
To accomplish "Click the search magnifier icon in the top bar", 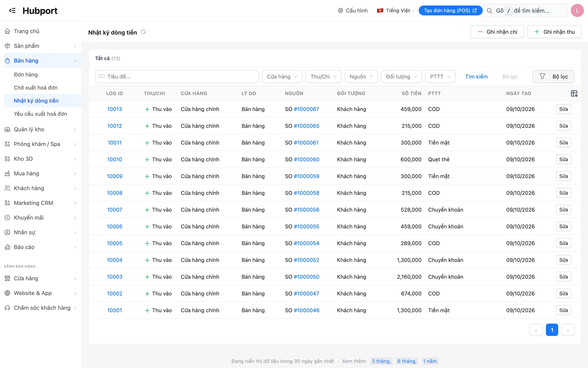I will coord(489,11).
